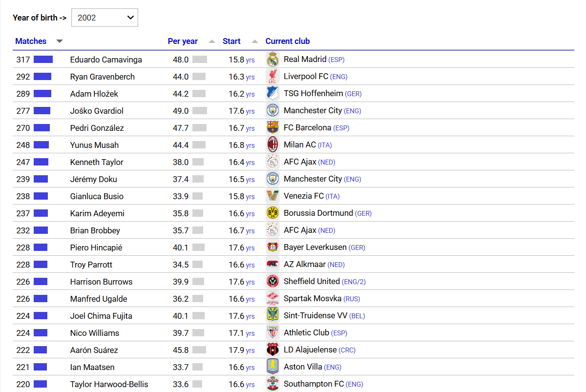Image resolution: width=586 pixels, height=392 pixels.
Task: Open Ryan Gravenberch player name
Action: click(102, 77)
